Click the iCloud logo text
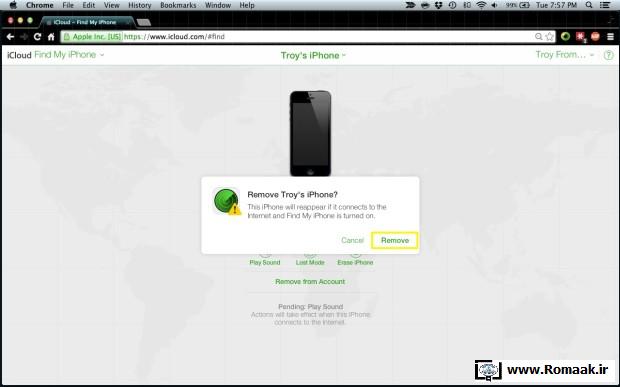This screenshot has height=387, width=620. (x=19, y=55)
